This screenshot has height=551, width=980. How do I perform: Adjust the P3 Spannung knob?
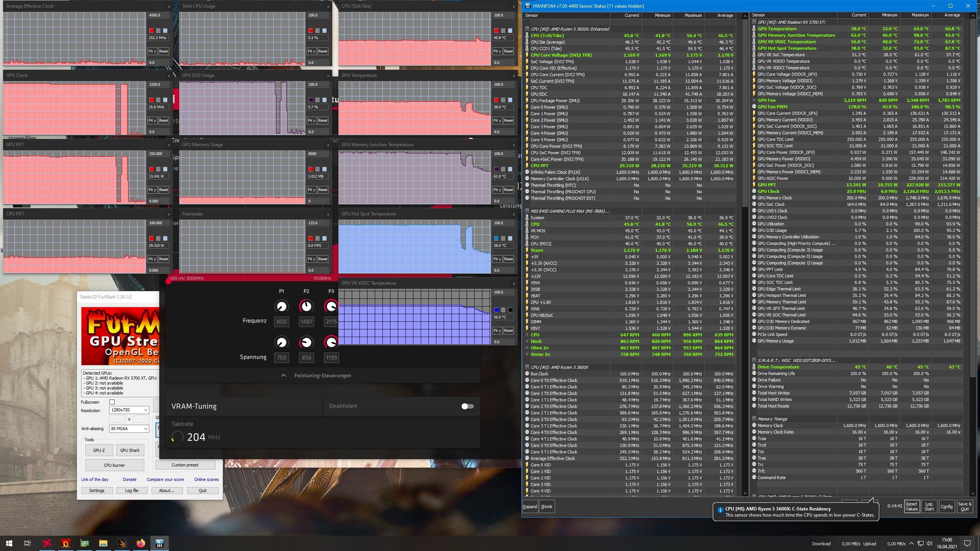coord(331,342)
